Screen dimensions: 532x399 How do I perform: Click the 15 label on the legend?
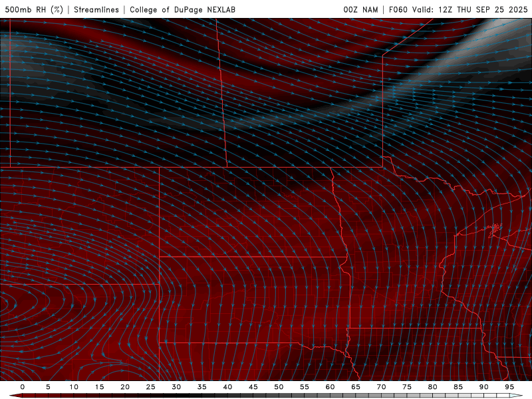click(99, 387)
